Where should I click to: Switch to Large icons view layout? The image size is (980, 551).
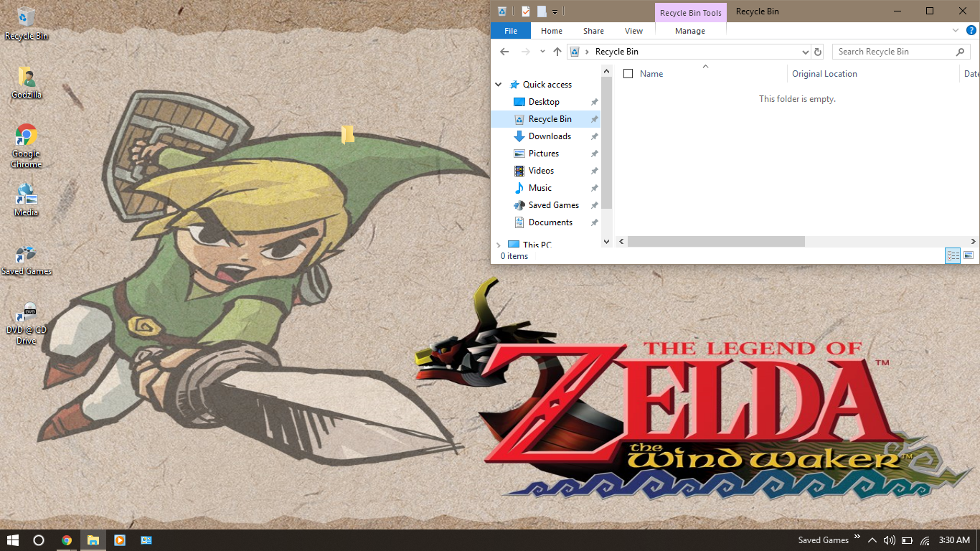969,255
